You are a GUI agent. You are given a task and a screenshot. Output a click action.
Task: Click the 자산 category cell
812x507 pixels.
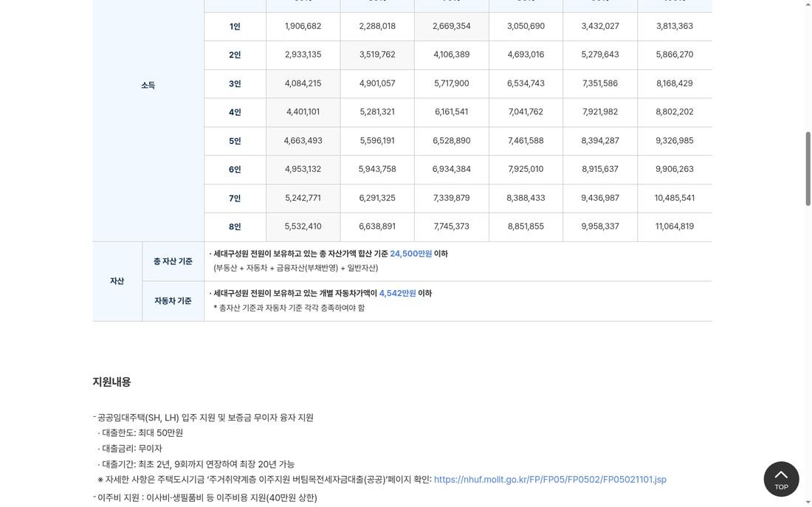[x=117, y=281]
